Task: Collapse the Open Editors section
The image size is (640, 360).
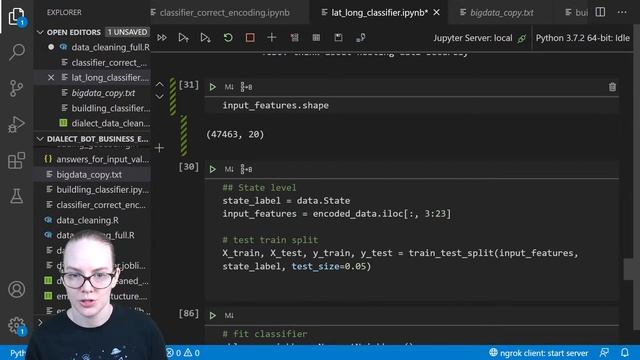Action: click(40, 32)
